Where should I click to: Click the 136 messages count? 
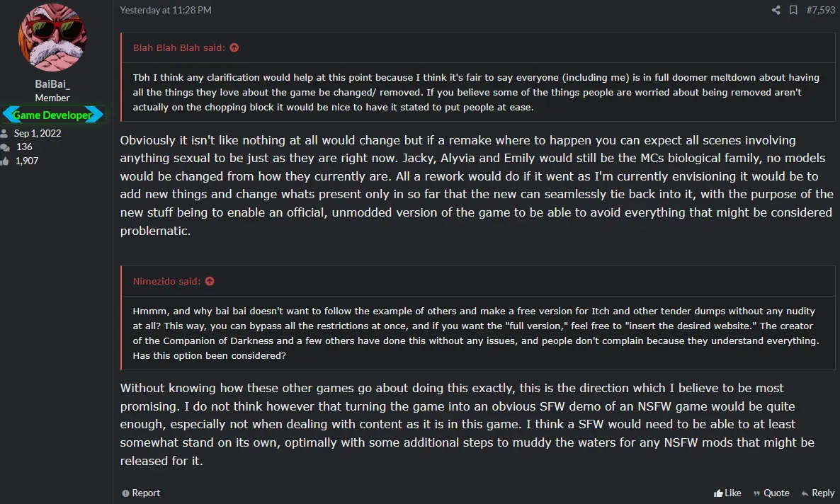(x=24, y=147)
